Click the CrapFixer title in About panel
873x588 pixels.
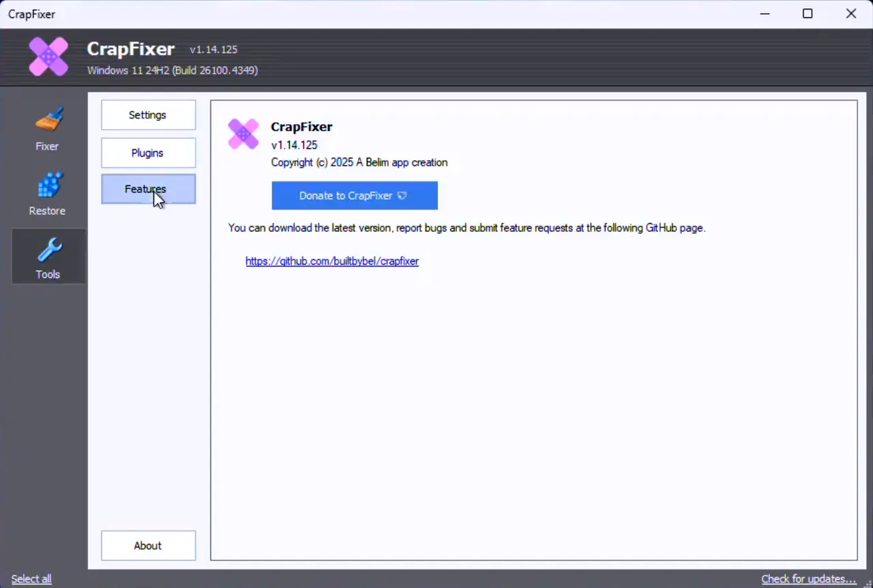coord(301,127)
